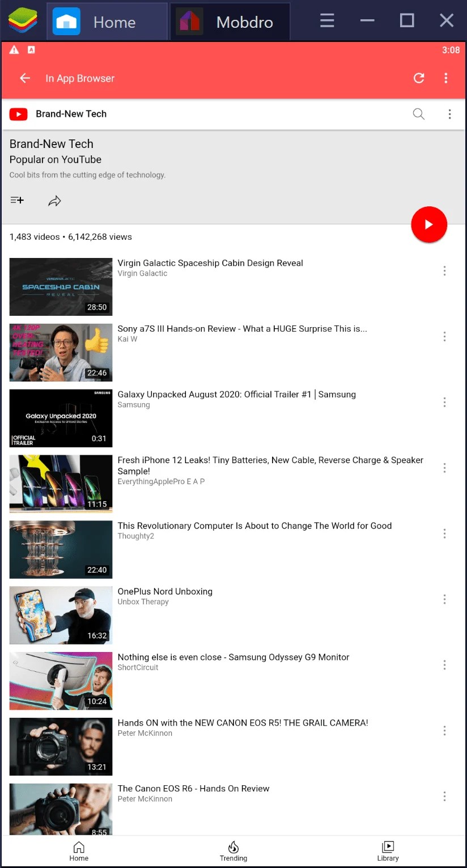This screenshot has width=467, height=868.
Task: Open Hands ON with NEW CANON EOS R5 title
Action: tap(243, 723)
